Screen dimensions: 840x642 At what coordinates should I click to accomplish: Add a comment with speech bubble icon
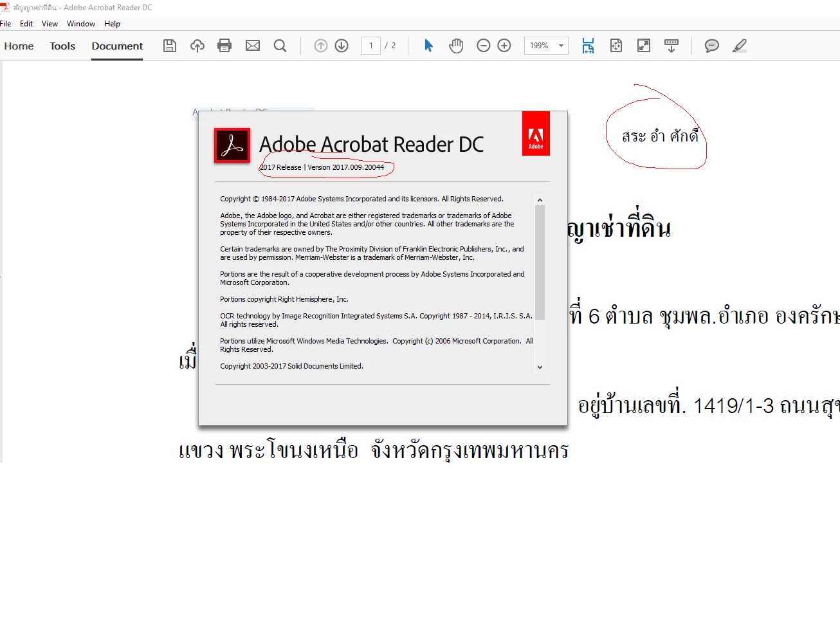(711, 46)
